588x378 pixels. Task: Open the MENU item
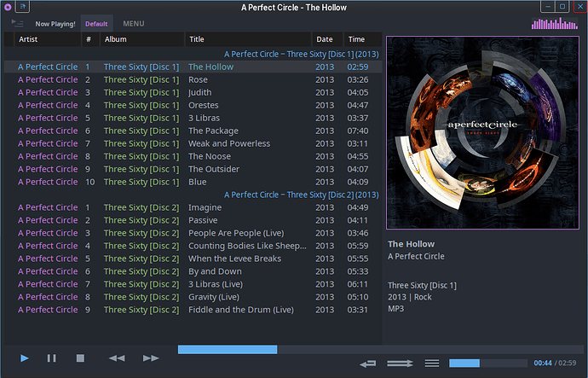(134, 24)
